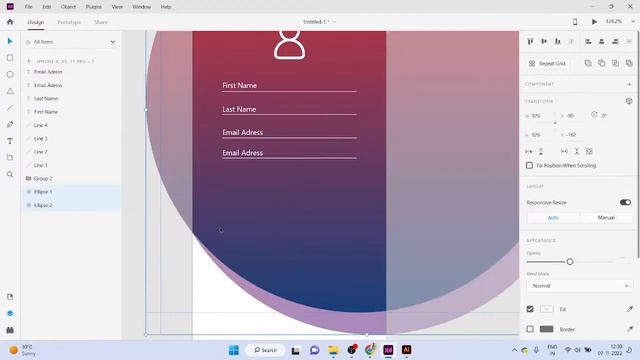Viewport: 640px width, 360px height.
Task: Check the Border checkbox
Action: [530, 329]
